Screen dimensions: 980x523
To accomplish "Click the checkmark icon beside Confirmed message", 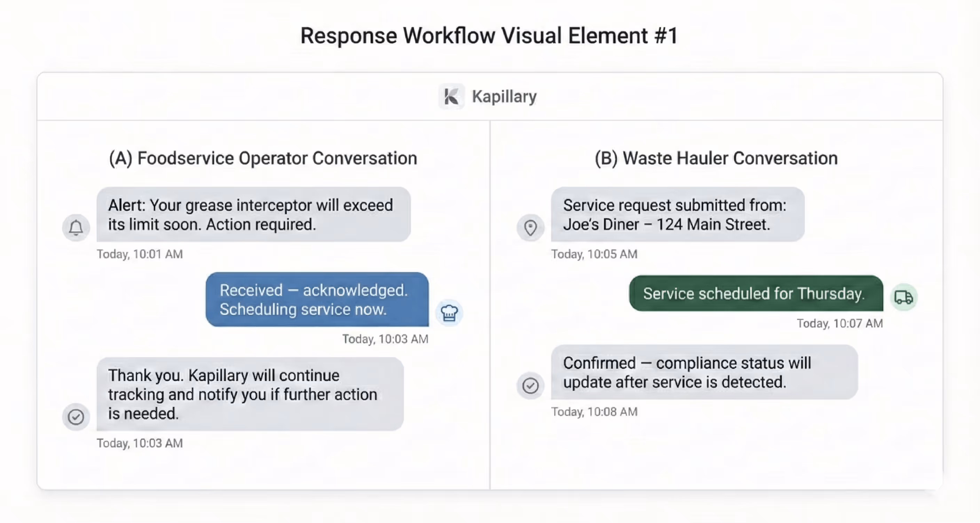I will [x=530, y=385].
